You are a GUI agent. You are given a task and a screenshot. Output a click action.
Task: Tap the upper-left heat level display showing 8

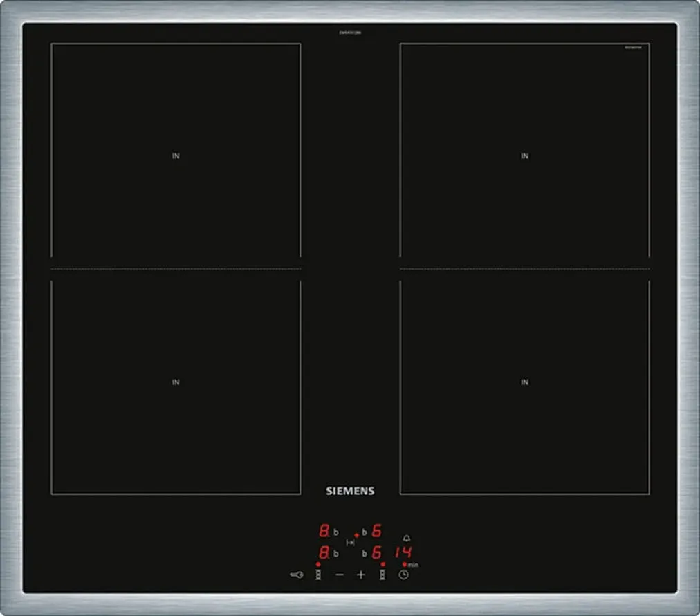324,531
